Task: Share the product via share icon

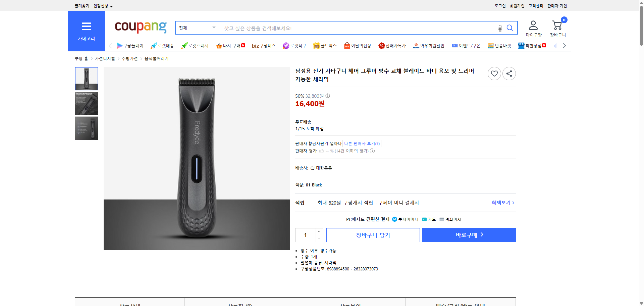Action: [509, 73]
